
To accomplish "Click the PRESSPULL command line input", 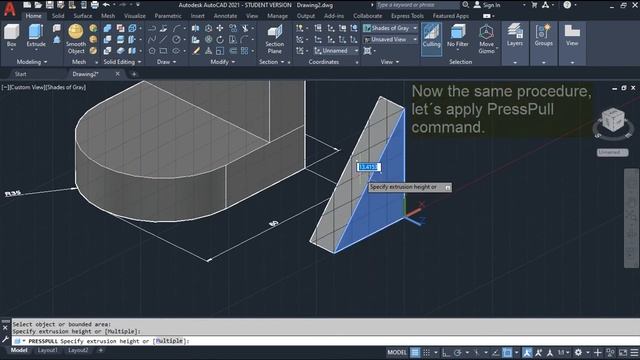I will [326, 341].
